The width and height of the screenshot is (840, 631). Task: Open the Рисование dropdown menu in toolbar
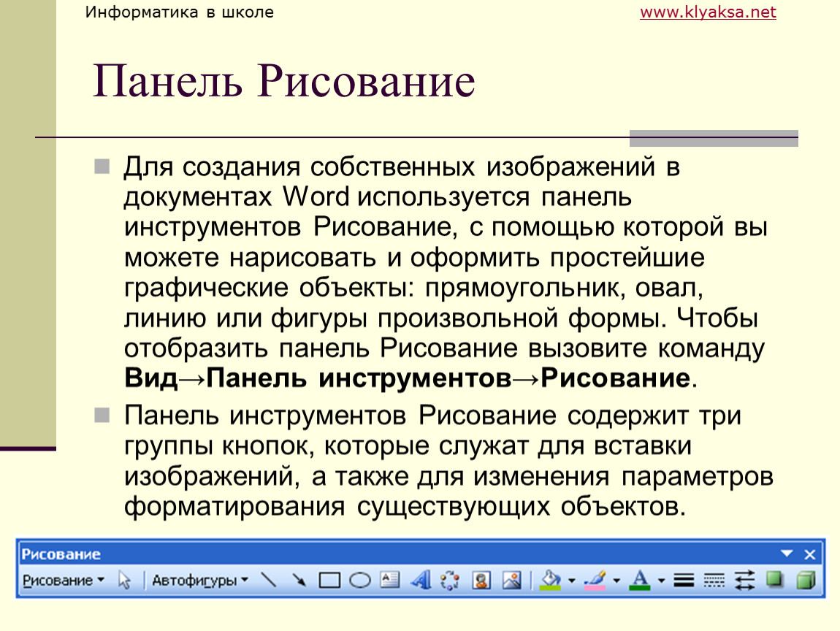point(64,580)
